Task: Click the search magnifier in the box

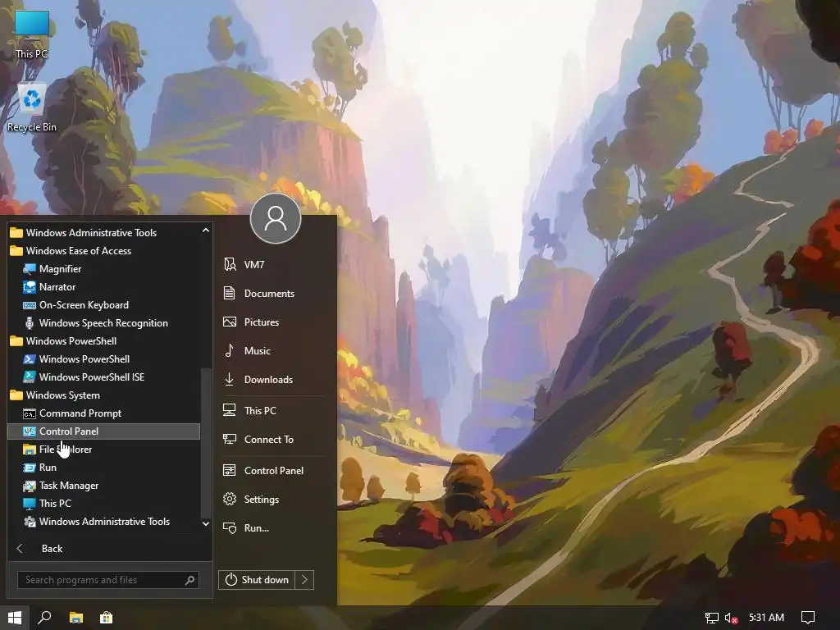Action: tap(189, 580)
